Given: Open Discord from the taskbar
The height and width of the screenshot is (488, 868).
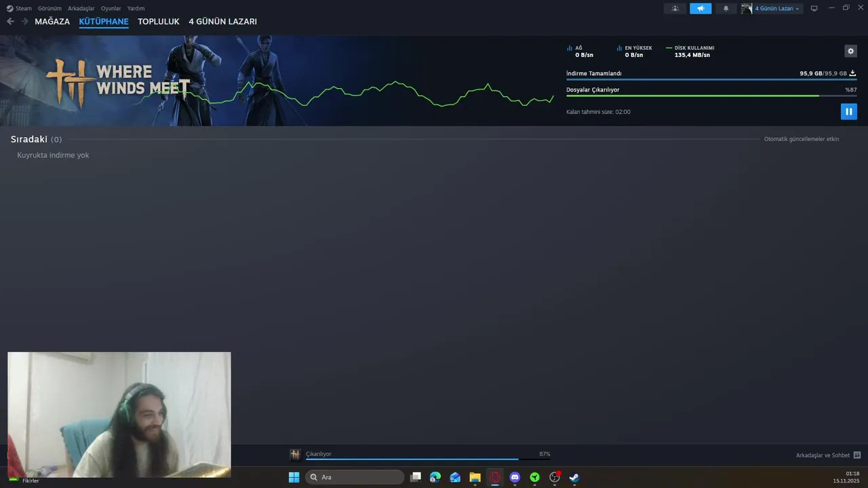Looking at the screenshot, I should click(515, 477).
